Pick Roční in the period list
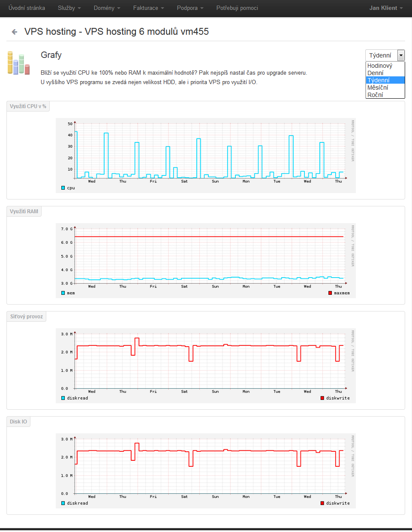Image resolution: width=412 pixels, height=532 pixels. click(375, 95)
